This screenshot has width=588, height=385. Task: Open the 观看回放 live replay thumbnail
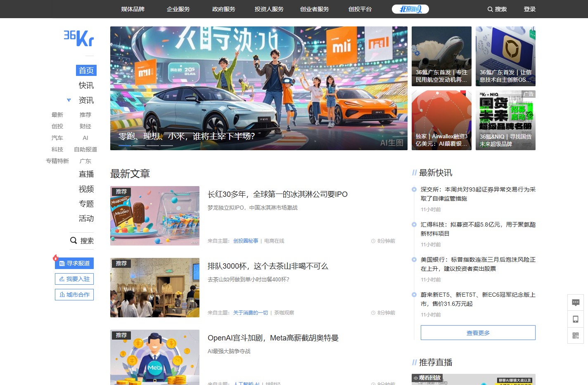pos(474,380)
